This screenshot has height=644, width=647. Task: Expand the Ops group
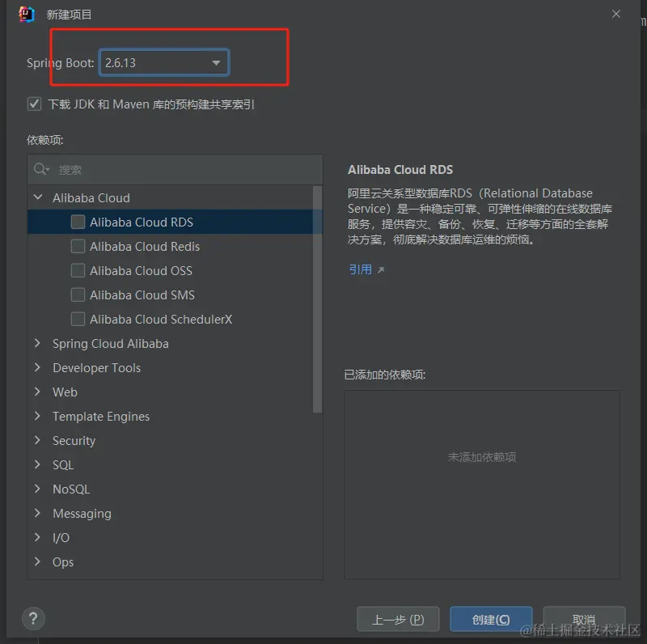37,561
